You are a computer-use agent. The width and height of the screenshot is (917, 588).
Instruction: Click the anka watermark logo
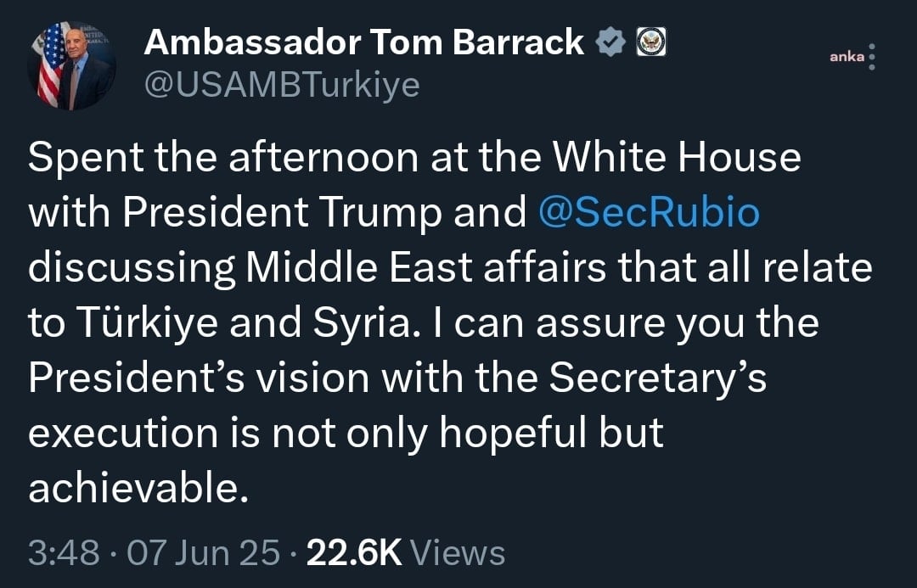847,57
